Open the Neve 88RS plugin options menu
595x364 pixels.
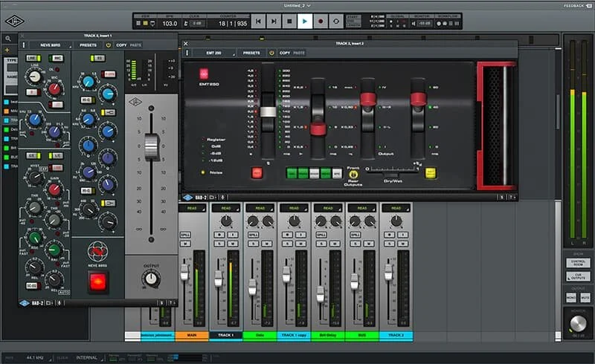24,45
